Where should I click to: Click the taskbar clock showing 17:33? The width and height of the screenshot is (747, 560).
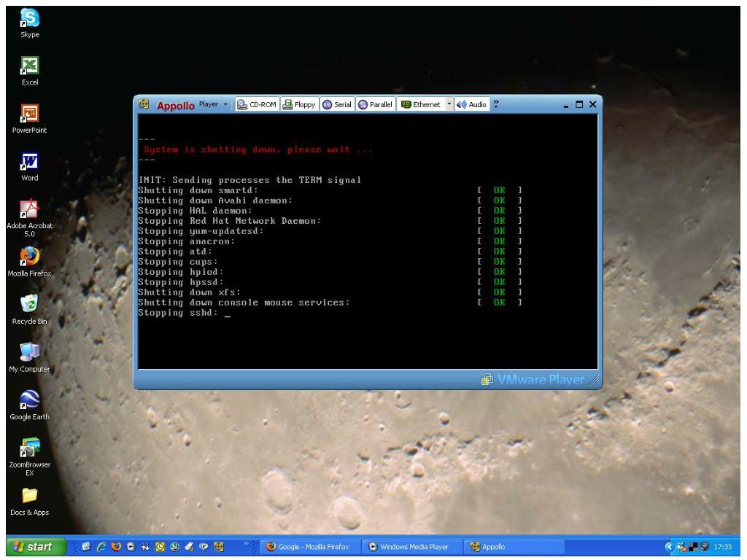pyautogui.click(x=723, y=547)
